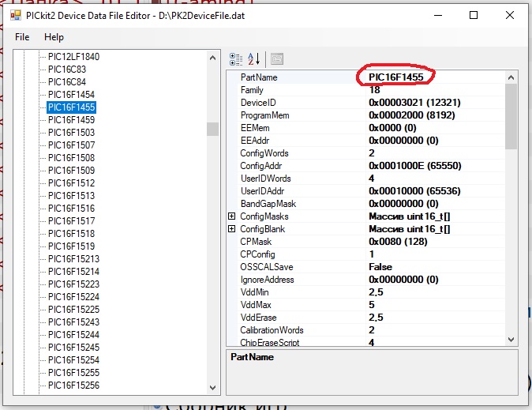Sort properties alphabetically with A-Z icon

pyautogui.click(x=254, y=58)
